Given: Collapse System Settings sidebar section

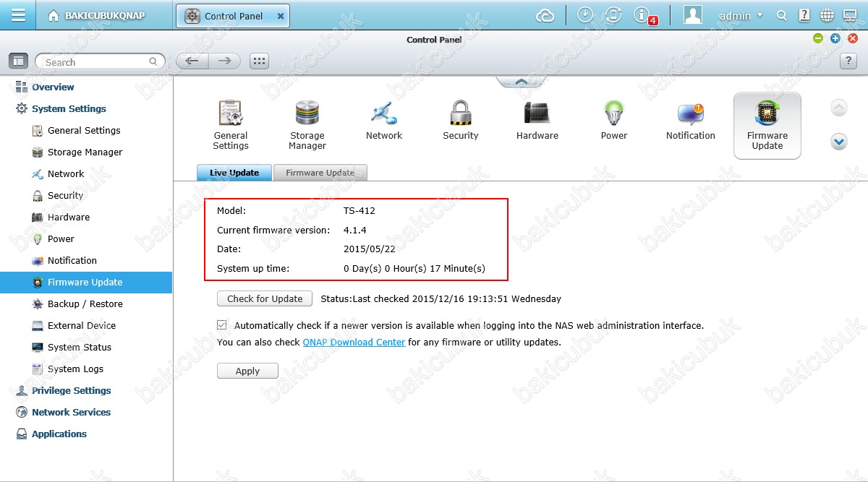Looking at the screenshot, I should click(x=69, y=108).
